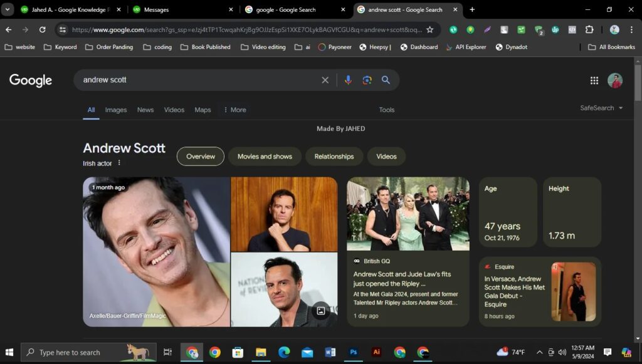Screen dimensions: 642x364
Task: Open the Met Gala group photo
Action: (408, 214)
